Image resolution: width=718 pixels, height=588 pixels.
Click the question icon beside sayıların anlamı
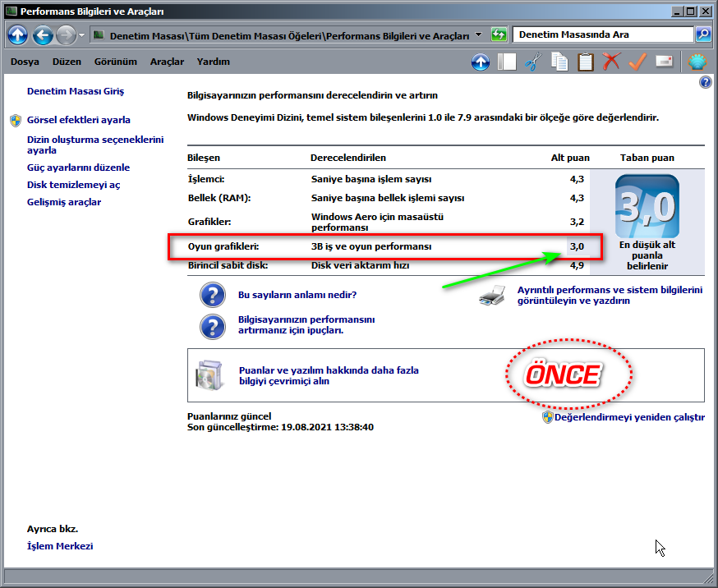(x=213, y=295)
